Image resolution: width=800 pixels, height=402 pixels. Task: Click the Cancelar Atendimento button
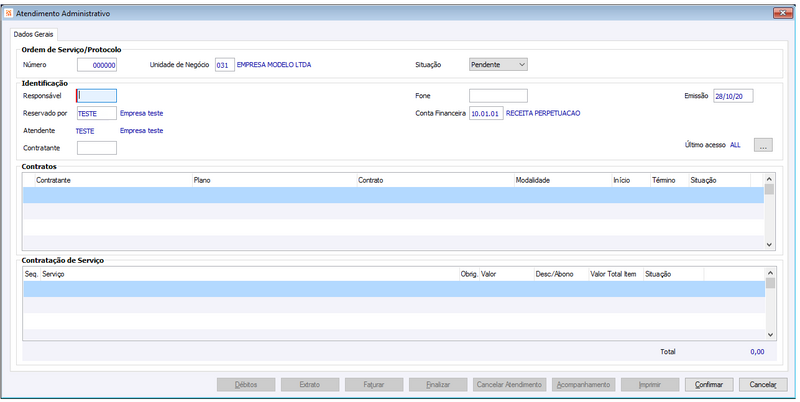click(x=509, y=385)
